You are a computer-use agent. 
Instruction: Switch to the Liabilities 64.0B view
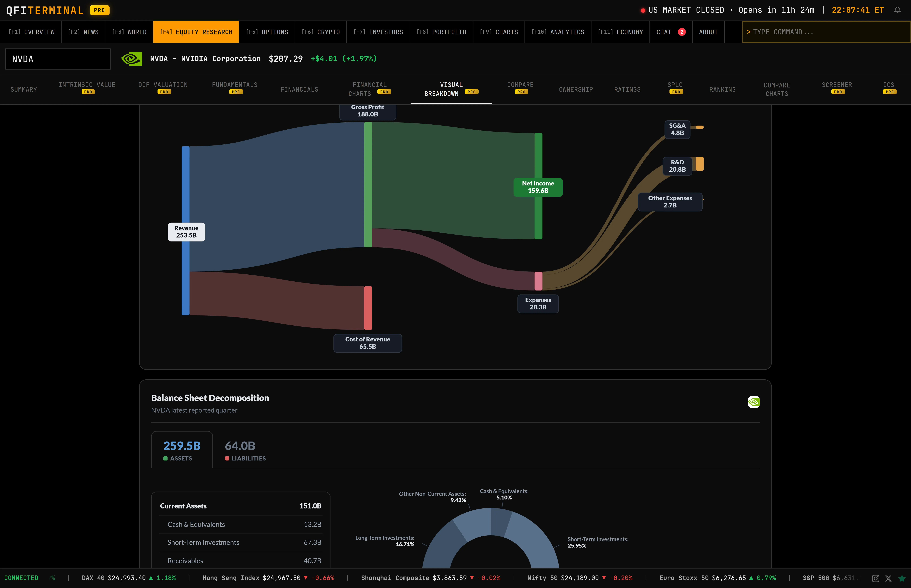245,450
